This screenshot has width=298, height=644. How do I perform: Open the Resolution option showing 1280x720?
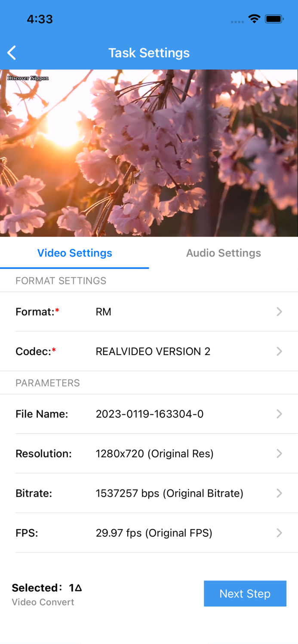click(x=149, y=453)
